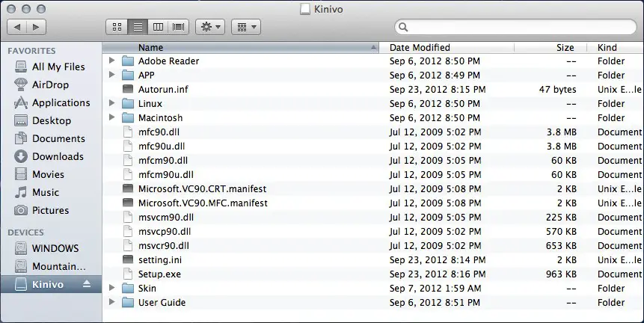
Task: Click the 653 KB size value
Action: point(561,245)
